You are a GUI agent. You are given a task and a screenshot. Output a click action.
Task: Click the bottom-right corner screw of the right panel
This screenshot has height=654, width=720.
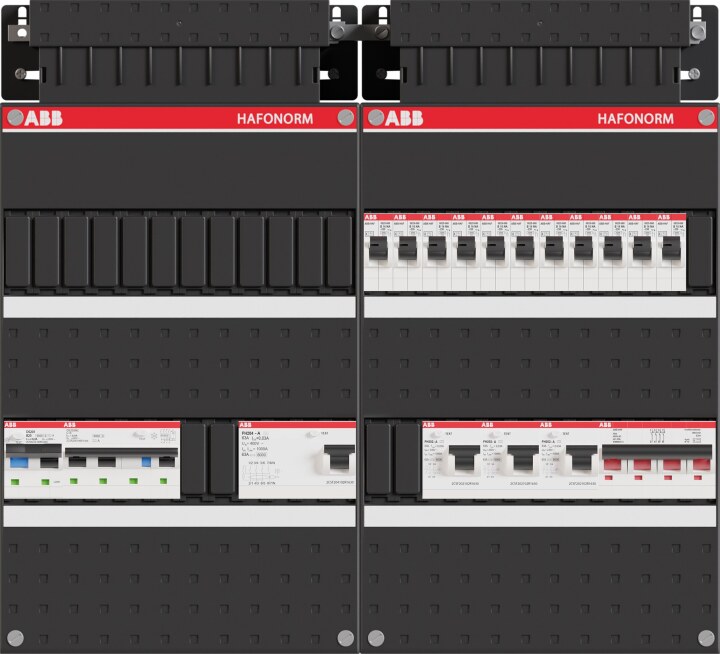[x=706, y=638]
